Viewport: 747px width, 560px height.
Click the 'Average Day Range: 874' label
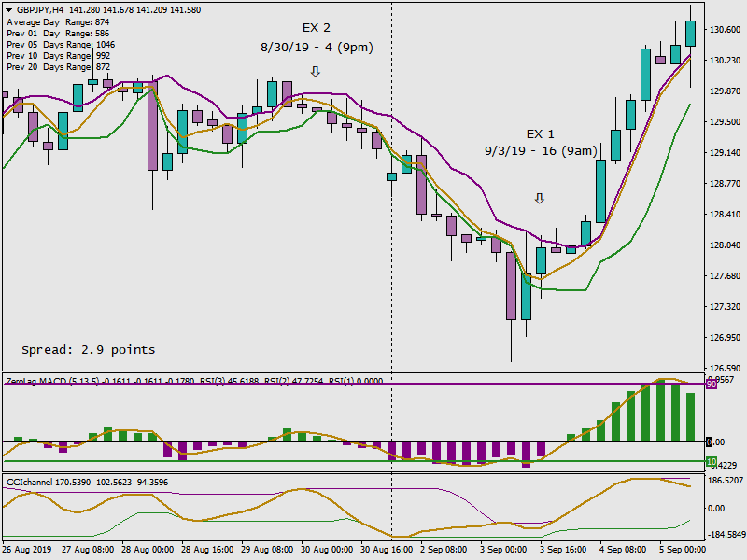(x=58, y=21)
